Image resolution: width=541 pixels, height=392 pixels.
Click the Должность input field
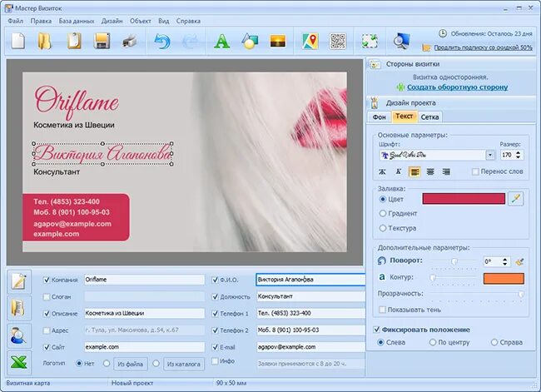[x=310, y=296]
